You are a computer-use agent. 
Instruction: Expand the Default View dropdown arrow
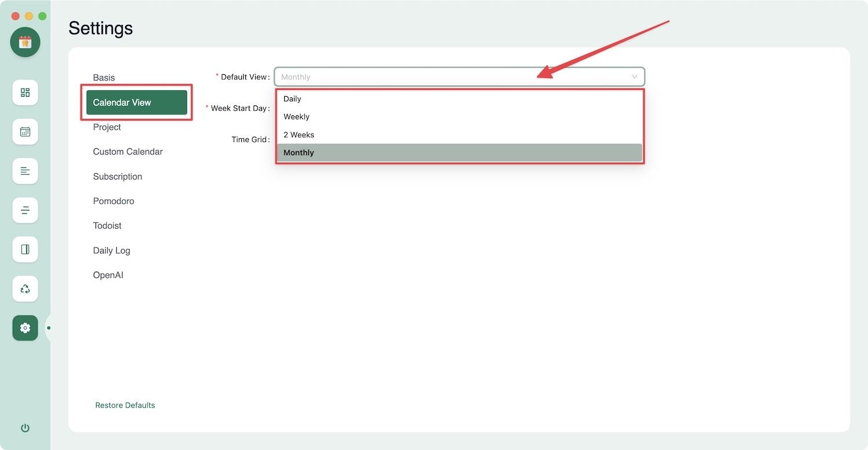coord(634,77)
